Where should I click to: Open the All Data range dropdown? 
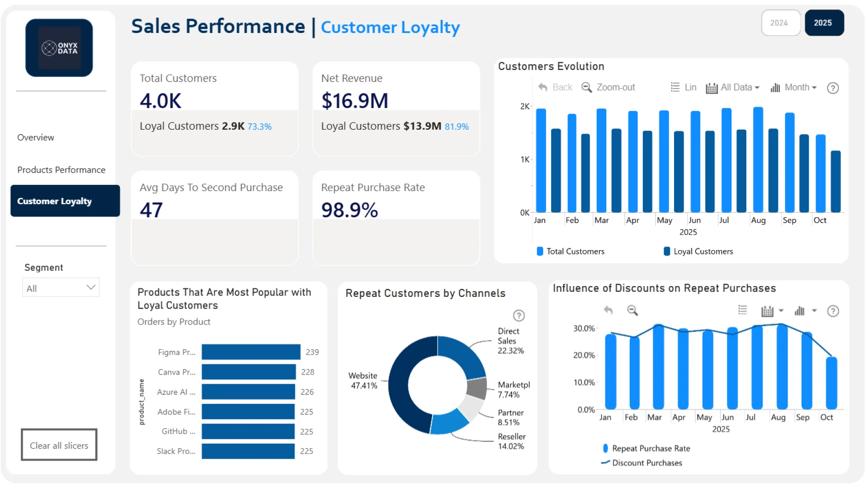click(732, 88)
